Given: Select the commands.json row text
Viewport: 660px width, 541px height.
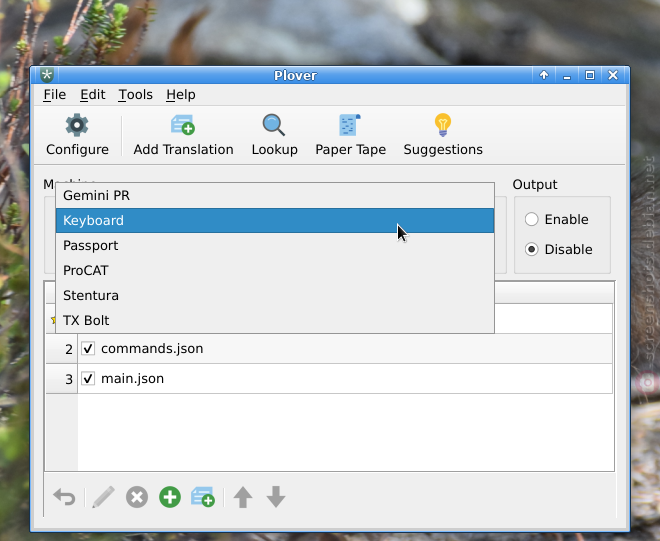Looking at the screenshot, I should 152,349.
